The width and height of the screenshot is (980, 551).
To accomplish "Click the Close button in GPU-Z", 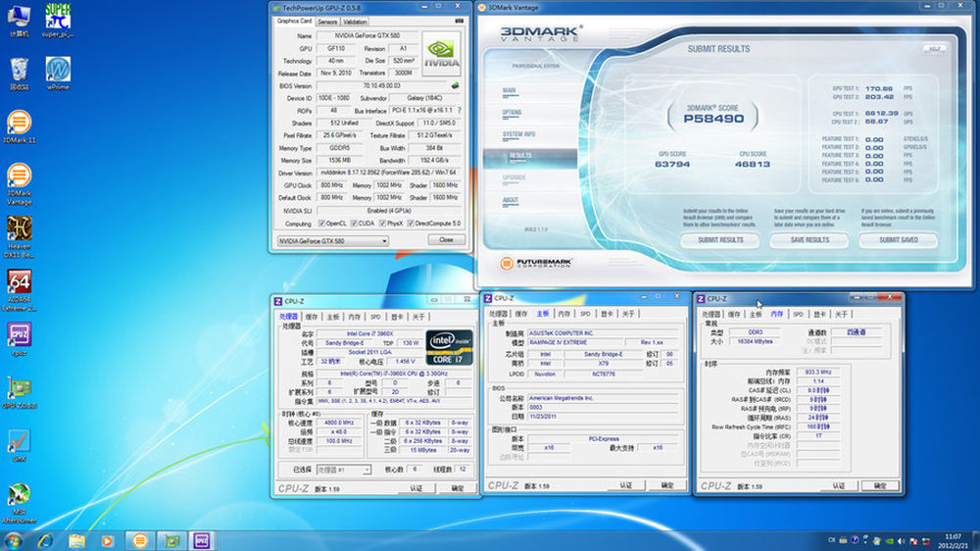I will coord(446,240).
